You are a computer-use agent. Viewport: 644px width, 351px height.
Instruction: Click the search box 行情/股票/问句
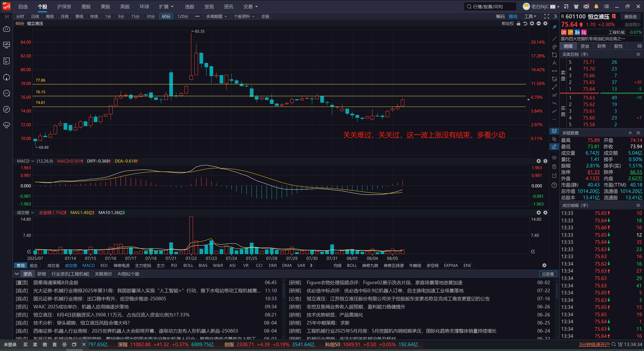pos(490,7)
